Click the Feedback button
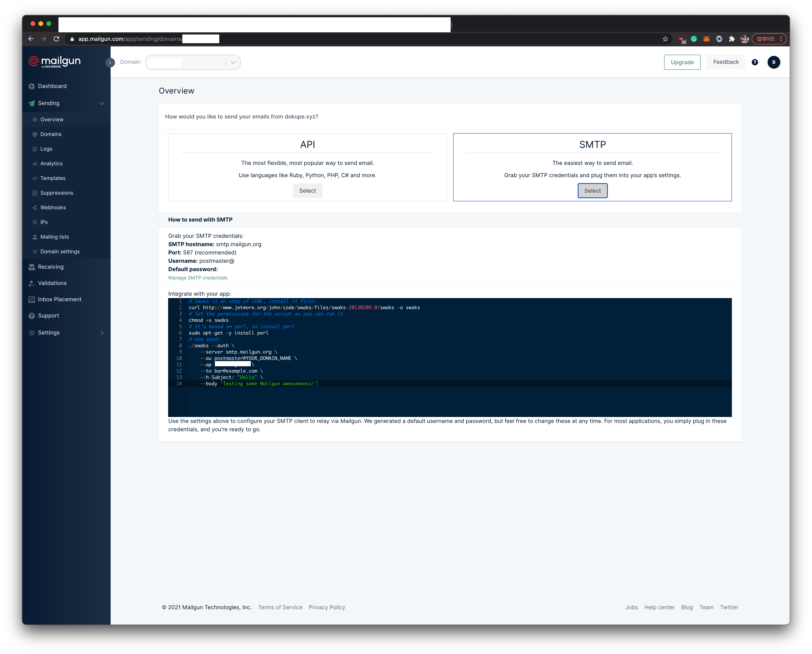The image size is (812, 654). point(726,62)
